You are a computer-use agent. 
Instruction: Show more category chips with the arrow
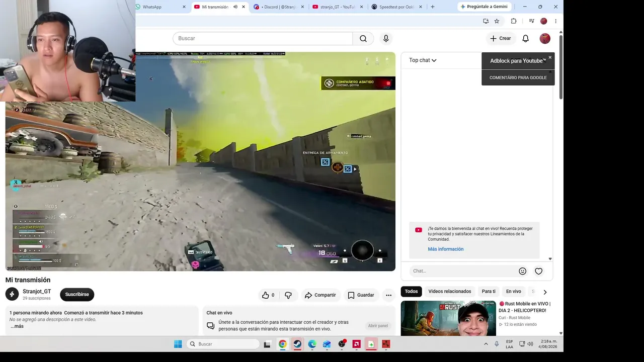click(544, 292)
